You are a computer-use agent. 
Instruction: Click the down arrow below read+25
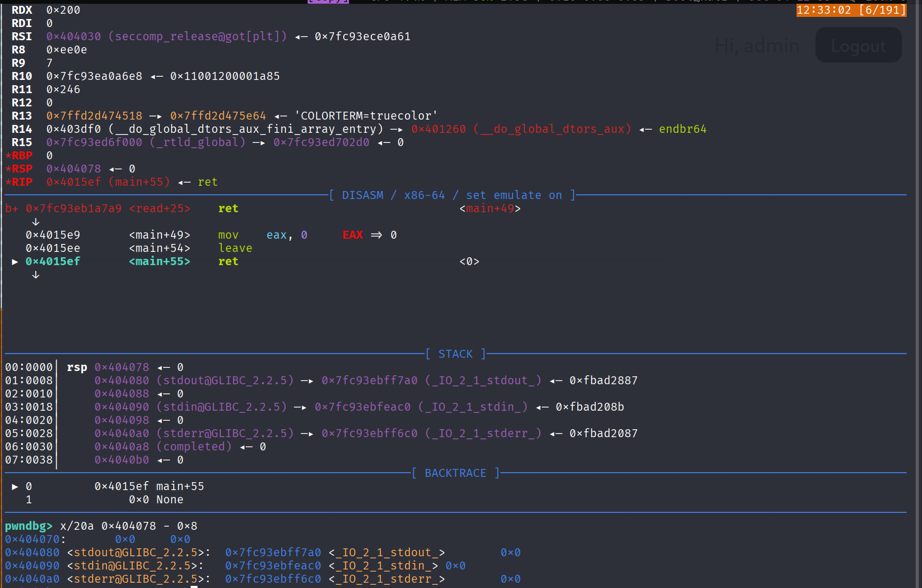pos(35,222)
